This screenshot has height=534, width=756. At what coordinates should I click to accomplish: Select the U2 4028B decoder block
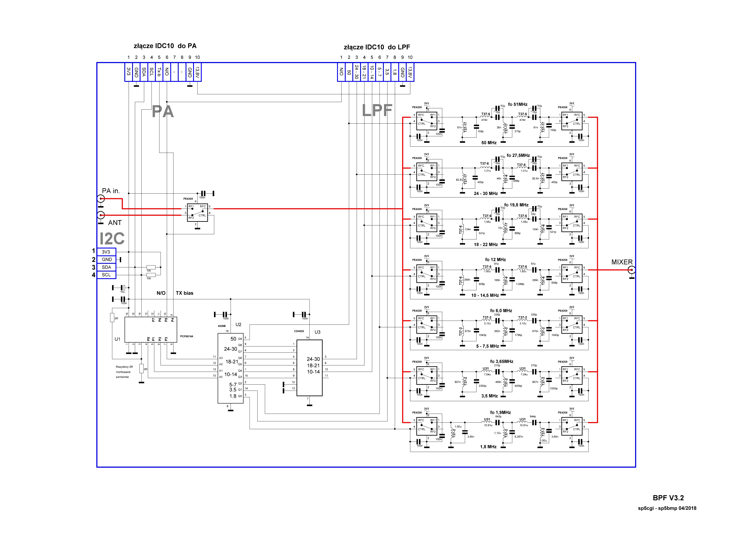tap(231, 368)
